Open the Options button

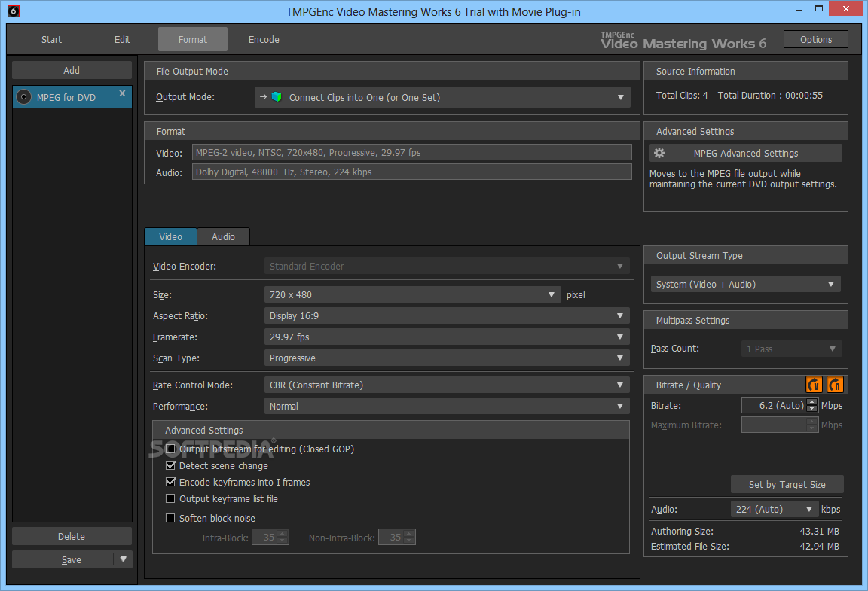coord(816,39)
